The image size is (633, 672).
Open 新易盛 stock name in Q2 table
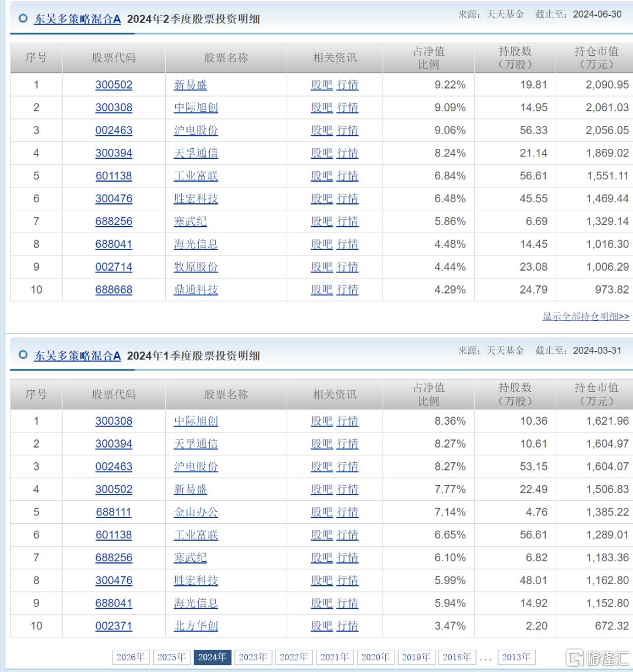tap(190, 85)
